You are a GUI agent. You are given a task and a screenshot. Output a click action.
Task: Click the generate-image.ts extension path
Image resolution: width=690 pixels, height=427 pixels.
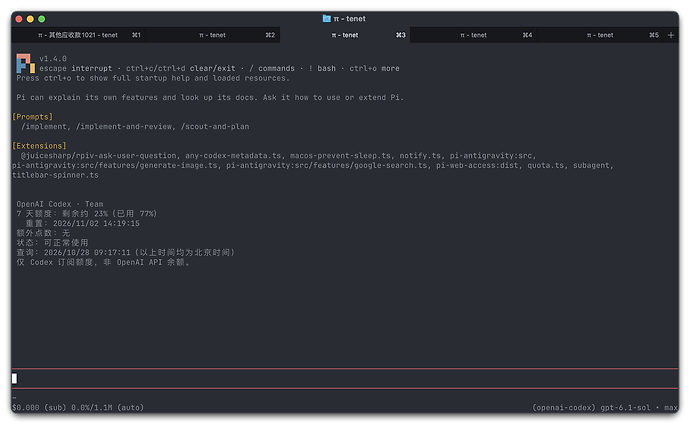coord(115,165)
